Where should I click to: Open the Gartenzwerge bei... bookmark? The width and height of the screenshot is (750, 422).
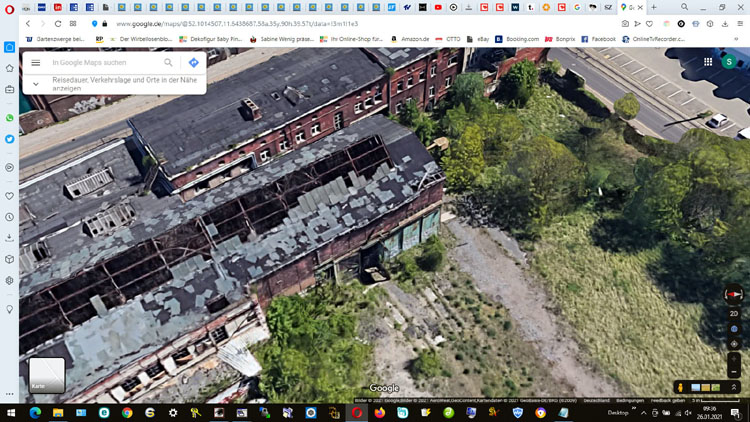55,39
